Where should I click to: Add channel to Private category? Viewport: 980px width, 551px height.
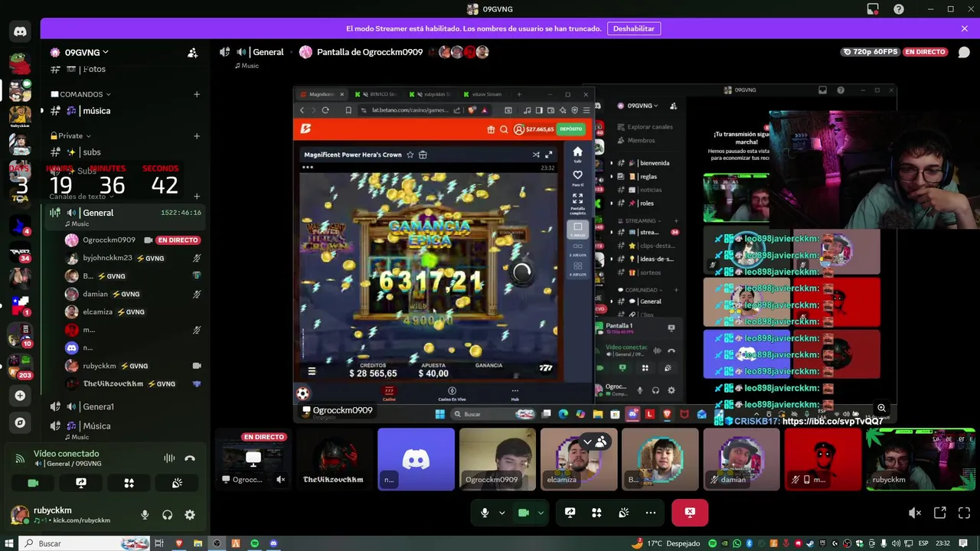pyautogui.click(x=197, y=135)
